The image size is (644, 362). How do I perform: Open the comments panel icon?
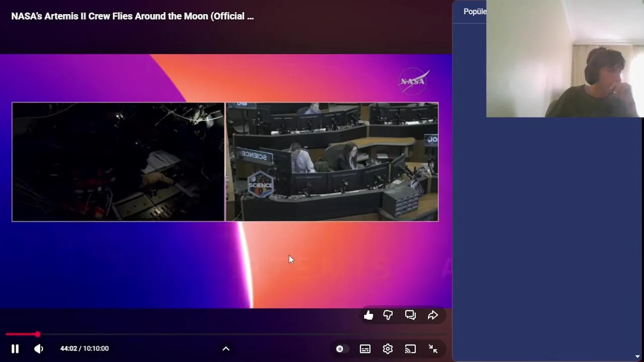(411, 315)
